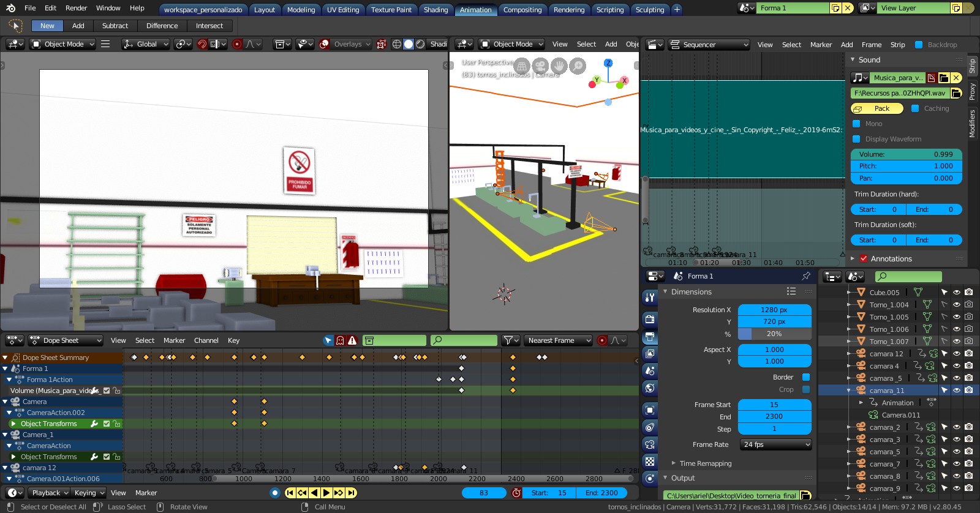
Task: Hide camara_11 in viewport with eye icon
Action: pos(956,390)
